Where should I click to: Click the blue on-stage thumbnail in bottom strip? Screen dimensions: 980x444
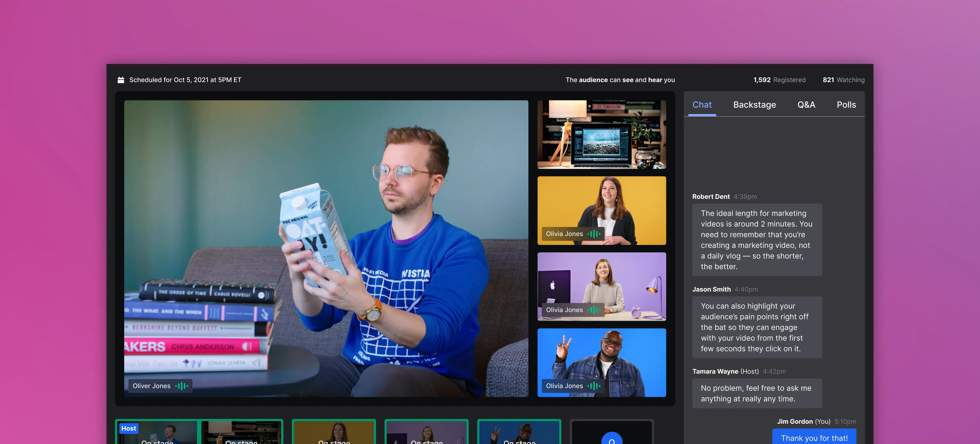tap(519, 432)
